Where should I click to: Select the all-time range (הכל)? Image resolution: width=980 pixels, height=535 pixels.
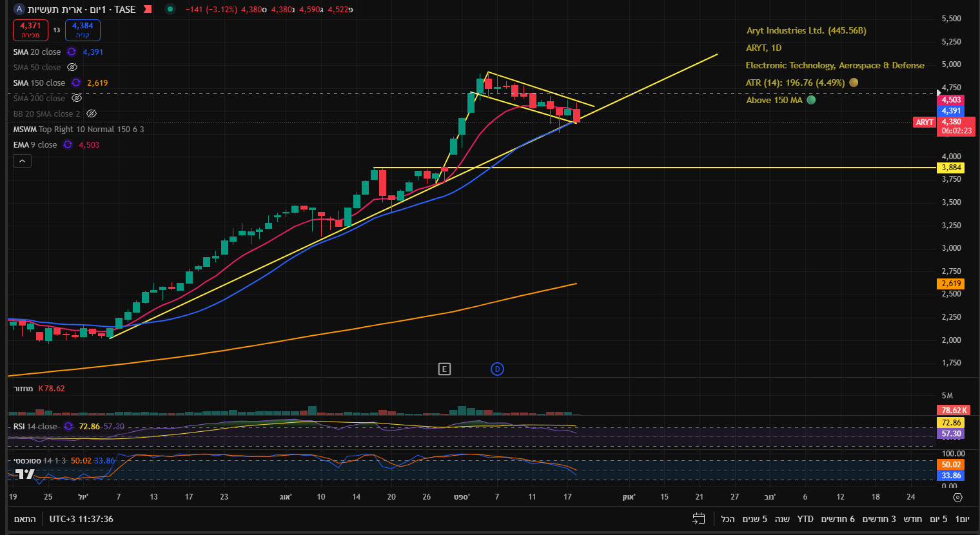coord(728,519)
